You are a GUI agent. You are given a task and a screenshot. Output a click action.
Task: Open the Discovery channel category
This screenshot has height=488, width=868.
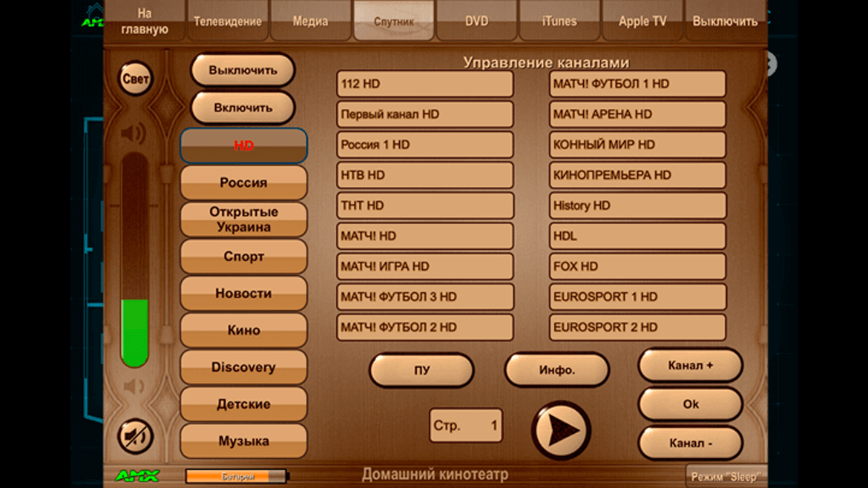pyautogui.click(x=243, y=367)
